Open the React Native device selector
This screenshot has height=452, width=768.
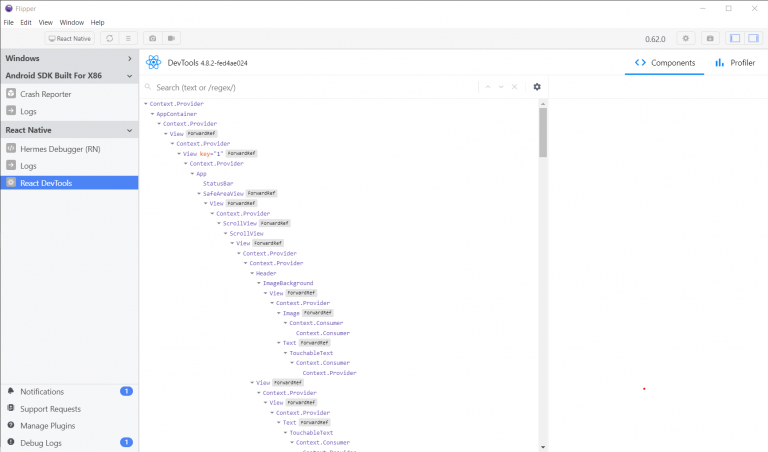70,38
